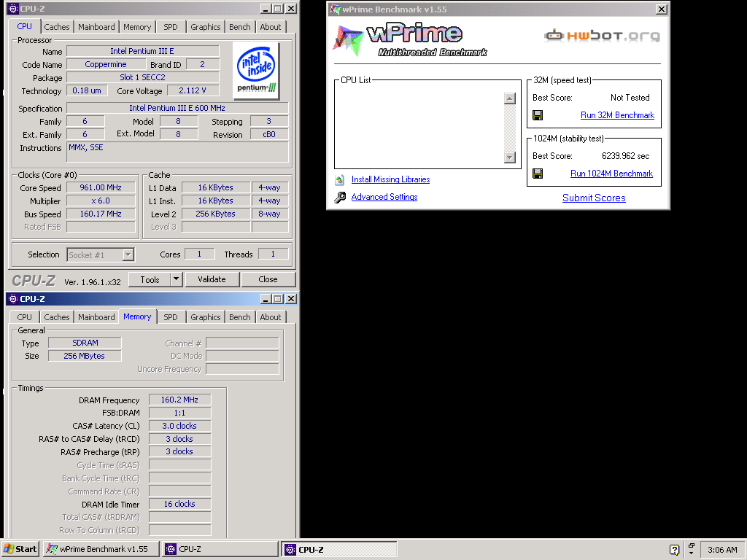Select Bench tab in lower CPU-Z window
747x560 pixels.
point(239,317)
